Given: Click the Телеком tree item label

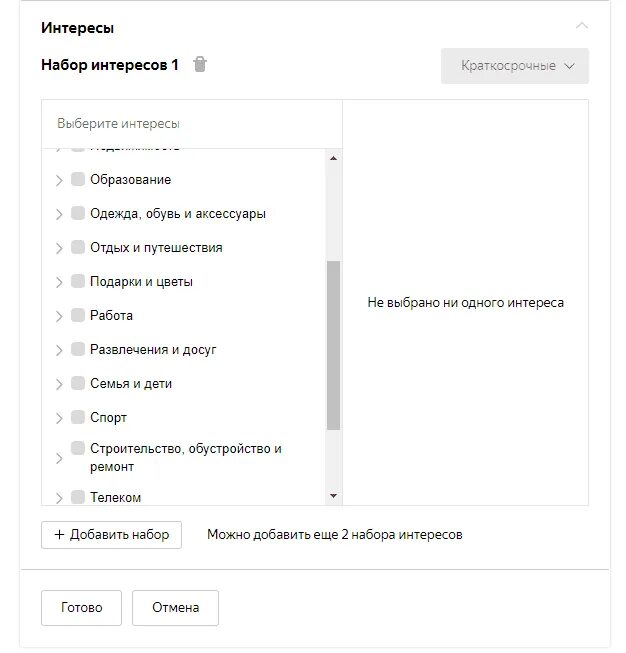Looking at the screenshot, I should tap(115, 497).
